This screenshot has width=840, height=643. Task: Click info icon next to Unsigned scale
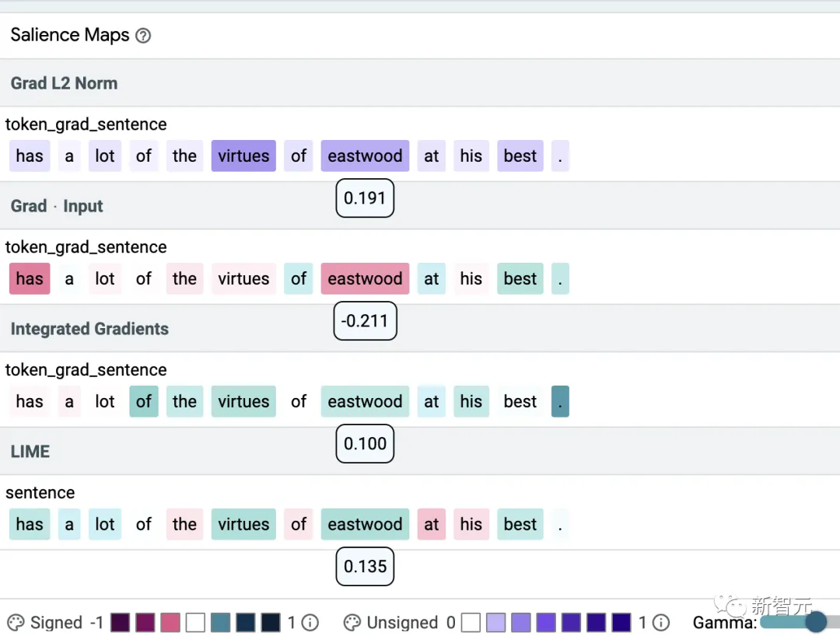click(661, 623)
